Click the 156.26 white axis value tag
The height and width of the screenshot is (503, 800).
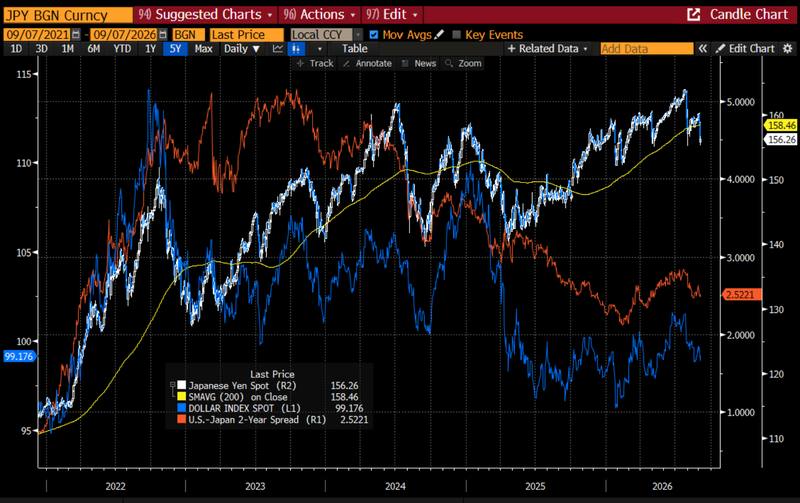[x=781, y=139]
